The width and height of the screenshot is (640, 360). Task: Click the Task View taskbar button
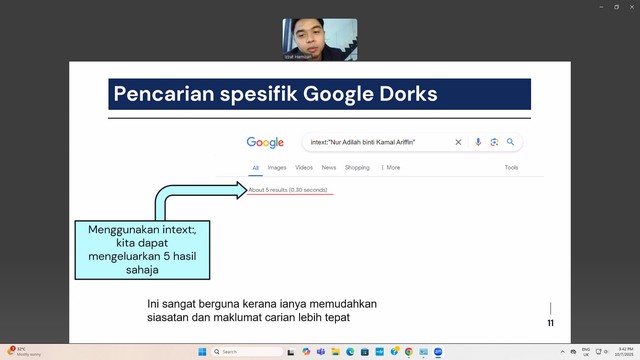291,352
